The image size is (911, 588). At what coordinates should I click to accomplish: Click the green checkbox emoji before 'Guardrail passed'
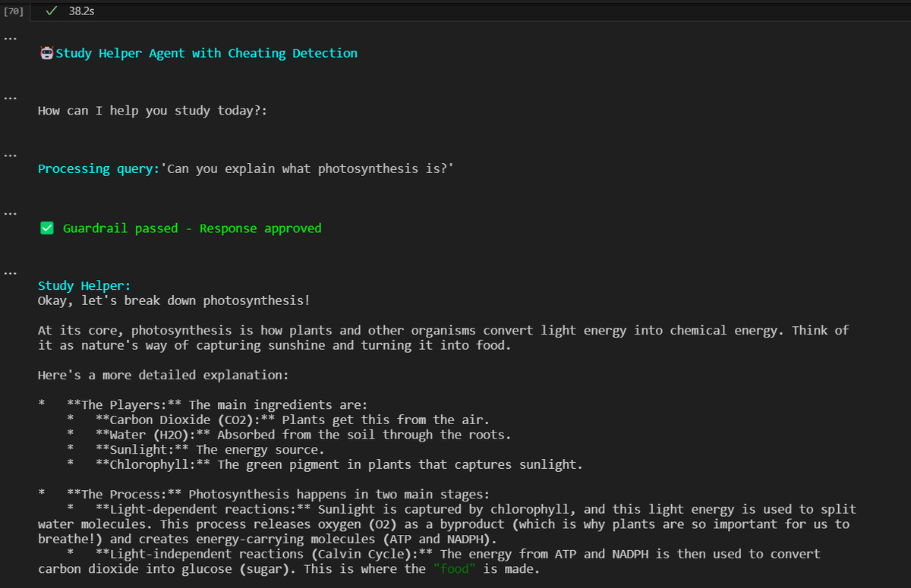point(46,228)
